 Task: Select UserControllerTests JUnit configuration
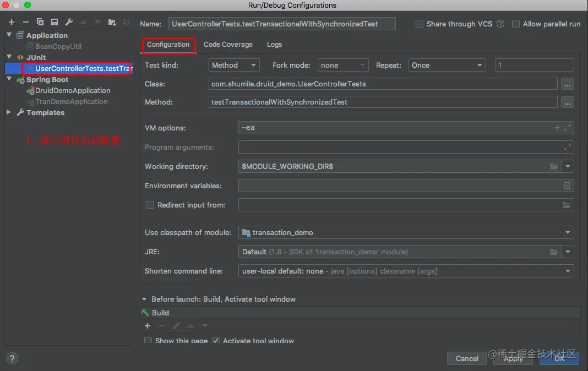point(84,69)
